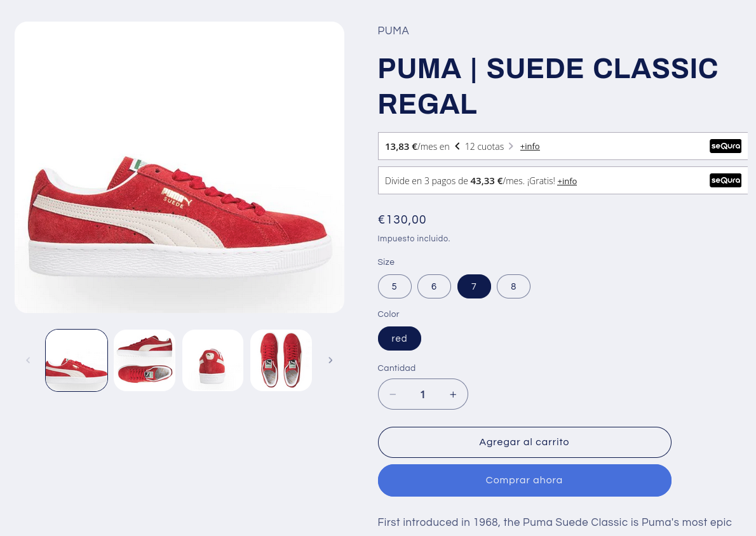This screenshot has width=756, height=536.
Task: Choose the red color option
Action: pyautogui.click(x=399, y=338)
